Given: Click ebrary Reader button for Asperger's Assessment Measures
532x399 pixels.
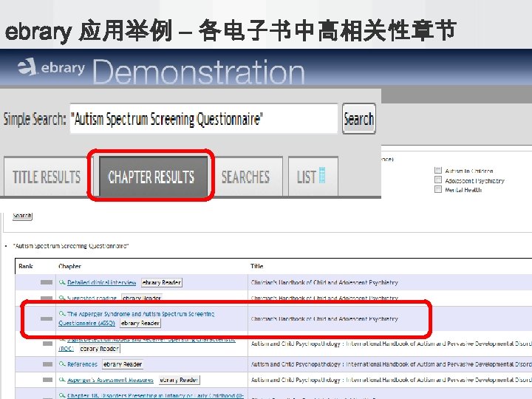Looking at the screenshot, I should click(x=179, y=380).
